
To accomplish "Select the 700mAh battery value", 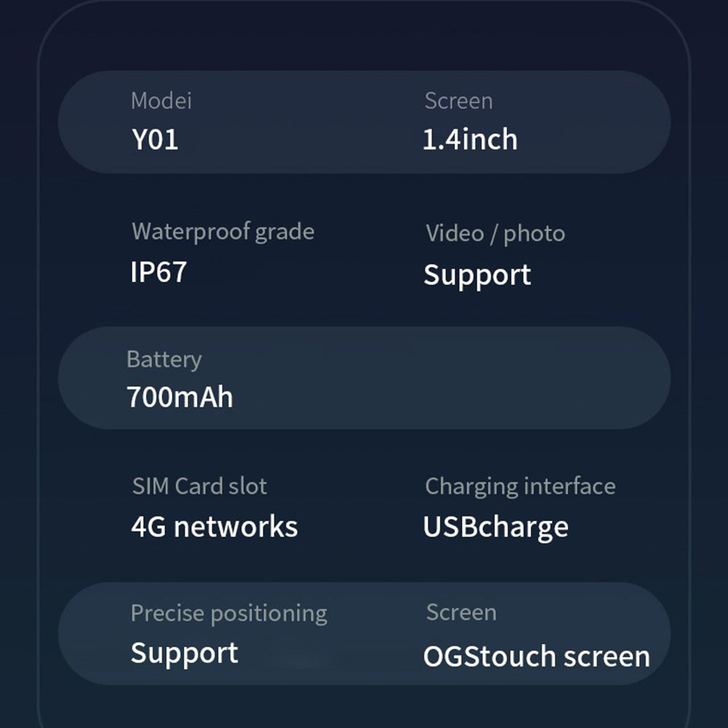I will click(x=180, y=397).
